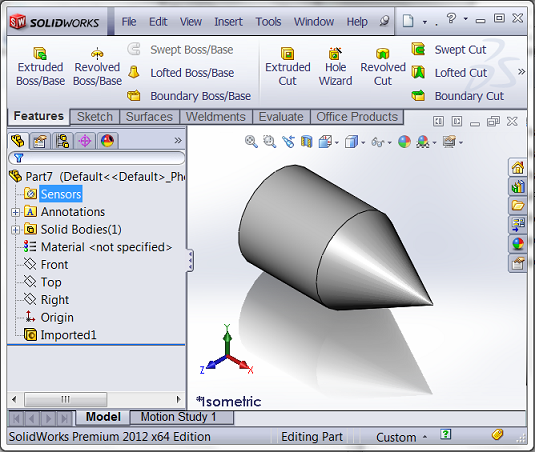The image size is (535, 452).
Task: Click the Swept Cut command
Action: pyautogui.click(x=449, y=49)
